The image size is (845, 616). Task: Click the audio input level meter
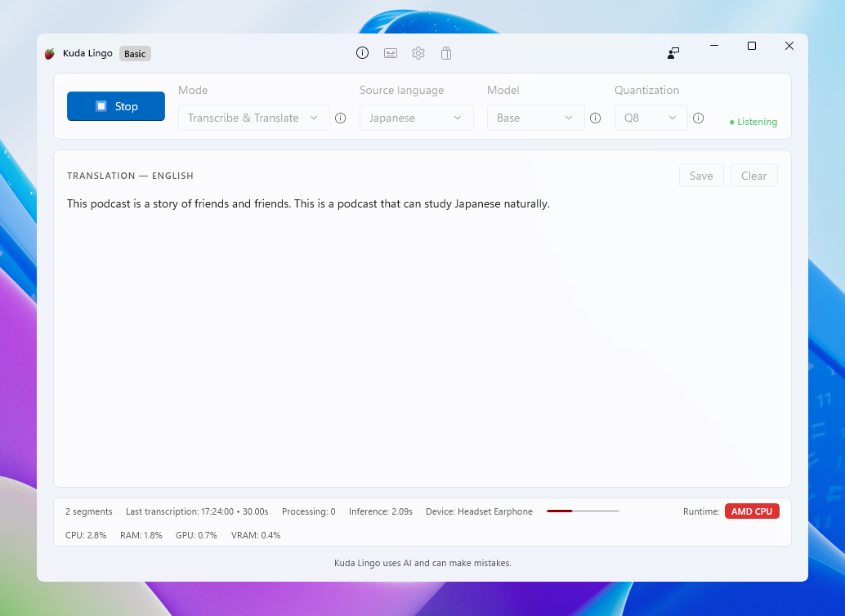point(583,511)
